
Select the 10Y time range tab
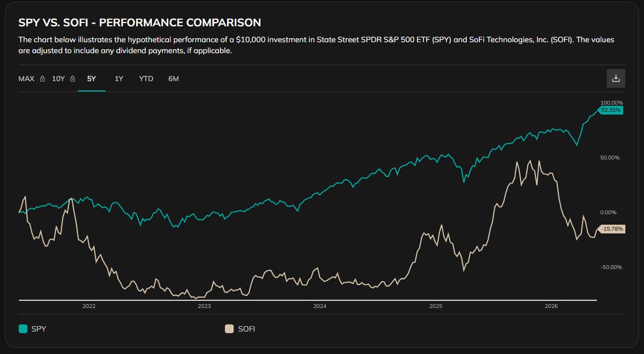58,79
